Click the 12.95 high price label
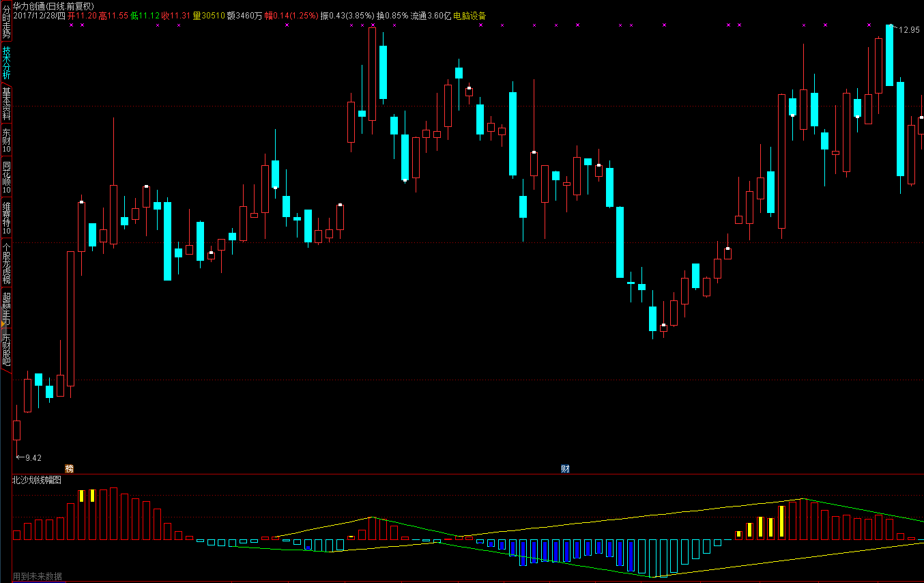This screenshot has width=924, height=583. click(x=909, y=30)
